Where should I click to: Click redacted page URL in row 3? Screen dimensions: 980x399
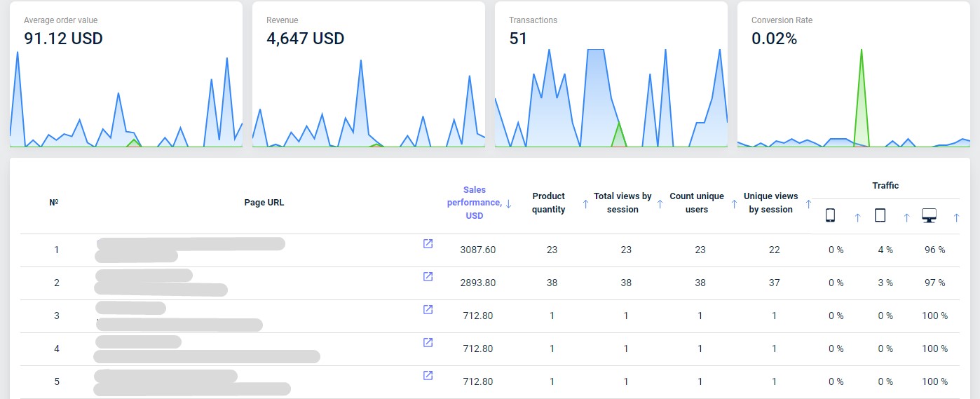tap(179, 316)
